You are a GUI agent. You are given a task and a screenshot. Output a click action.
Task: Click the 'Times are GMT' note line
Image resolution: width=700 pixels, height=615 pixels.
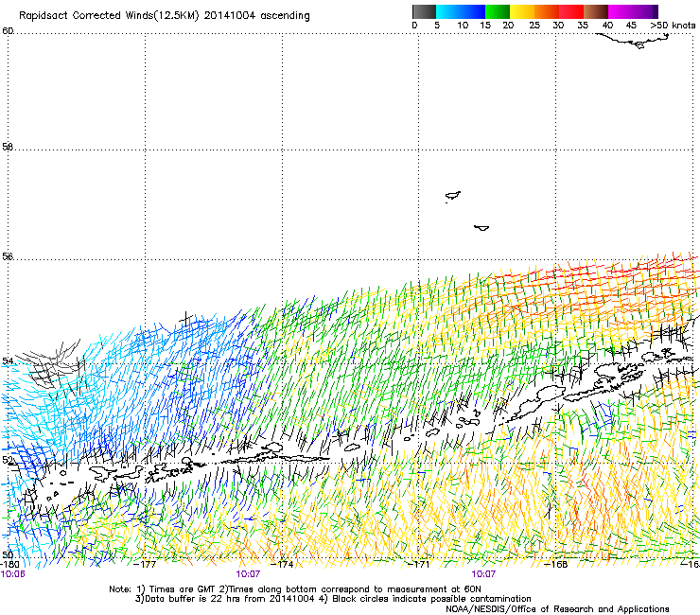(295, 589)
